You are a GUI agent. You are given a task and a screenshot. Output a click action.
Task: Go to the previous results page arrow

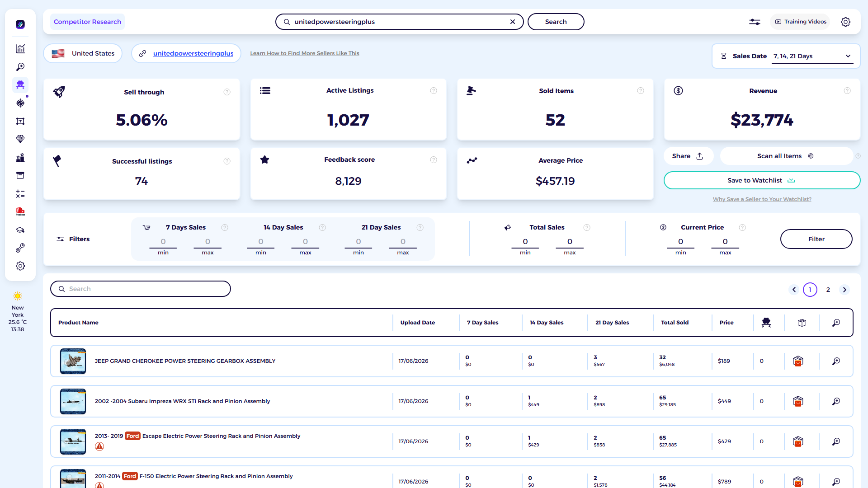coord(794,290)
